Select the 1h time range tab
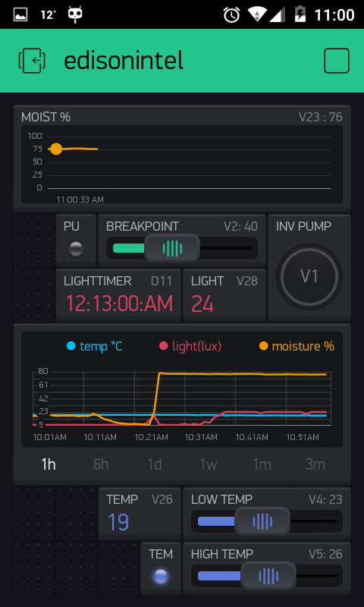 pyautogui.click(x=49, y=464)
